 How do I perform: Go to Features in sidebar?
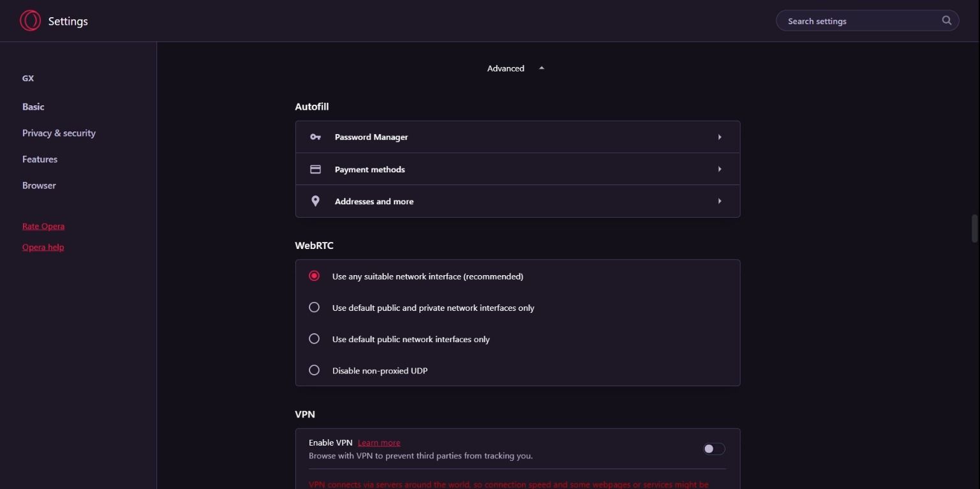tap(40, 159)
